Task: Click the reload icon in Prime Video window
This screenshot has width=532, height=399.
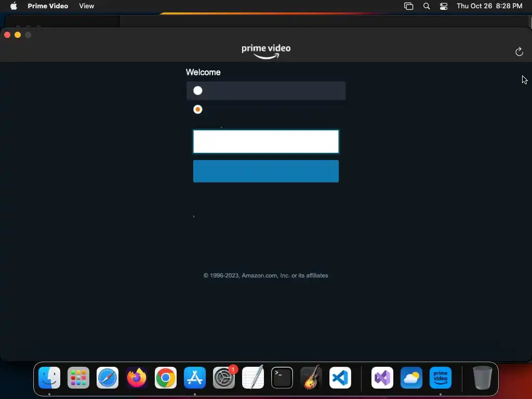Action: pos(519,51)
